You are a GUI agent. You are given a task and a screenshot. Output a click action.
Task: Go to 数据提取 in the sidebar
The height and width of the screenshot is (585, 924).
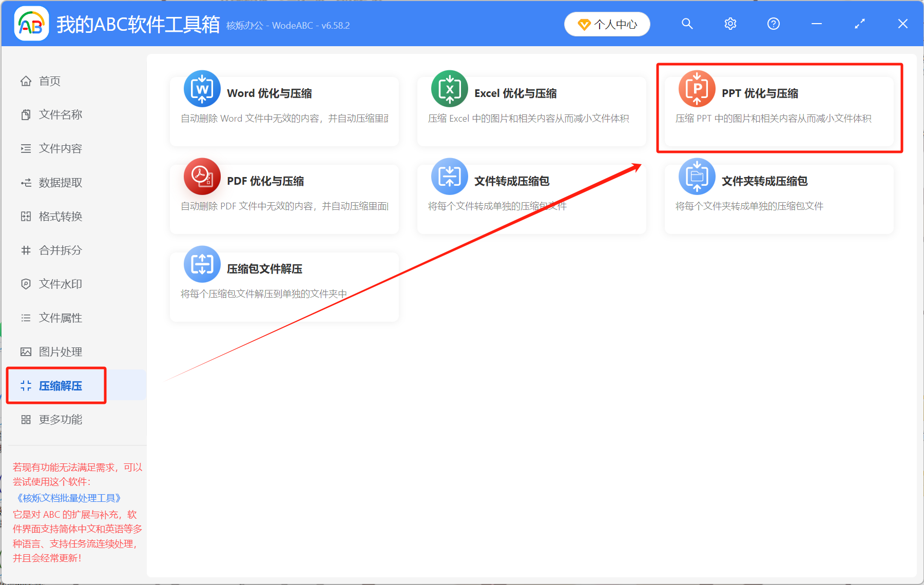60,182
